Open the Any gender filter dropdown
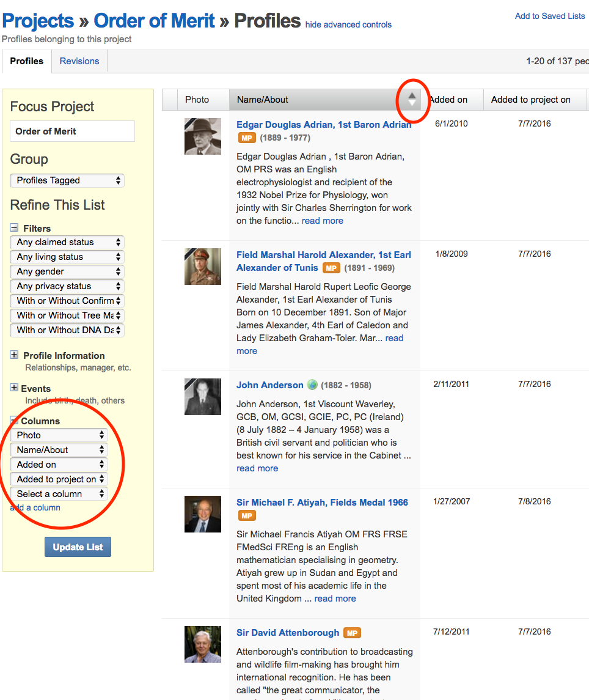 tap(67, 271)
